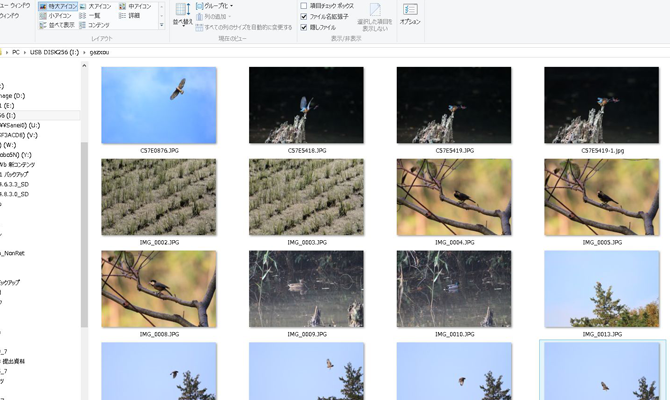Select the IMG_0013.JPG tree-and-sky thumbnail

pyautogui.click(x=602, y=289)
